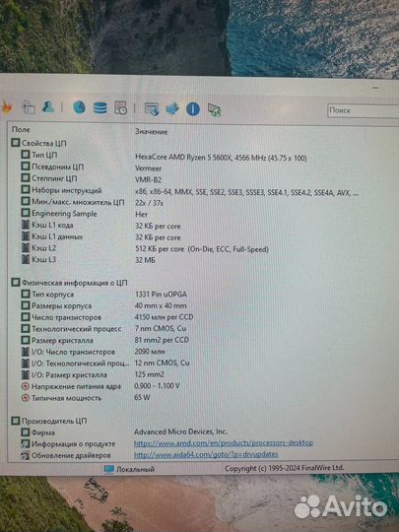
Task: Click the HexaCore AMD Ryzen 5 5600X value
Action: [221, 158]
